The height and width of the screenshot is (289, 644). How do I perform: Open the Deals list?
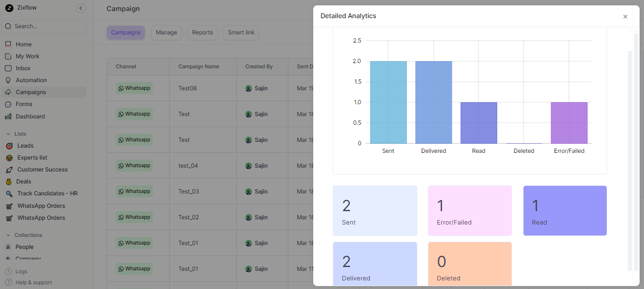coord(23,181)
